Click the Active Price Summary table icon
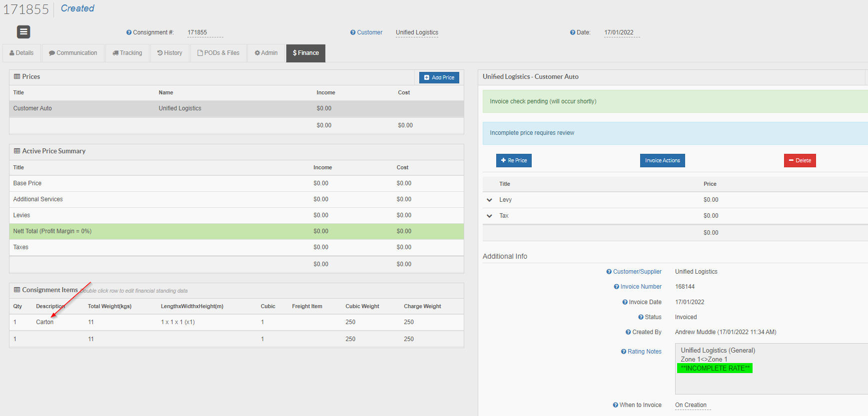Viewport: 868px width, 416px height. pos(17,151)
